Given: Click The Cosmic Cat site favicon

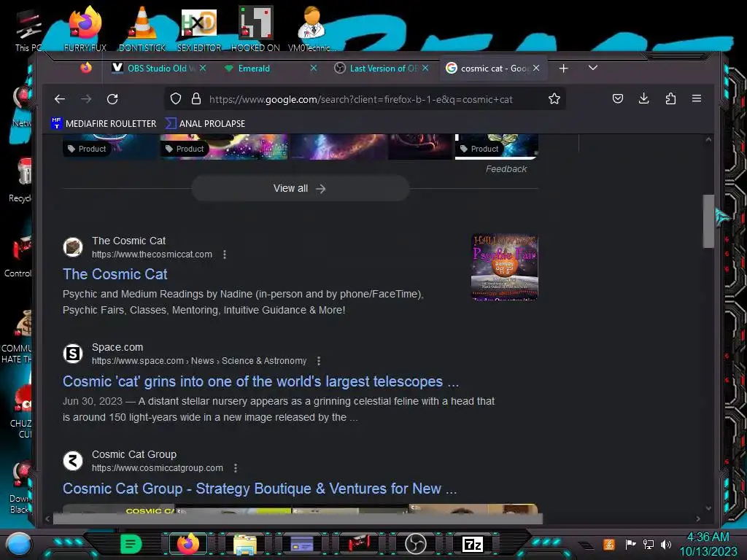Looking at the screenshot, I should 73,247.
